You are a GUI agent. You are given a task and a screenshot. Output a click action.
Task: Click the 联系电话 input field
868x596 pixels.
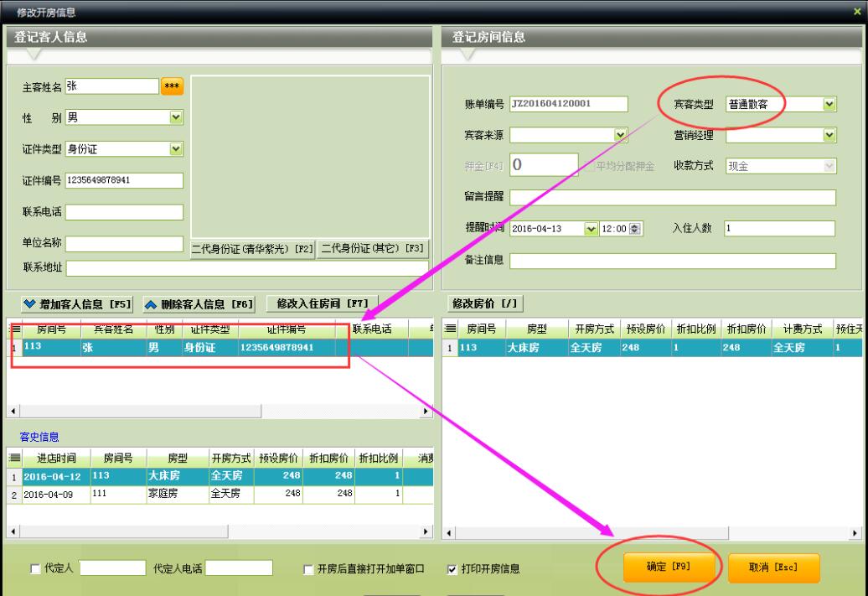124,212
